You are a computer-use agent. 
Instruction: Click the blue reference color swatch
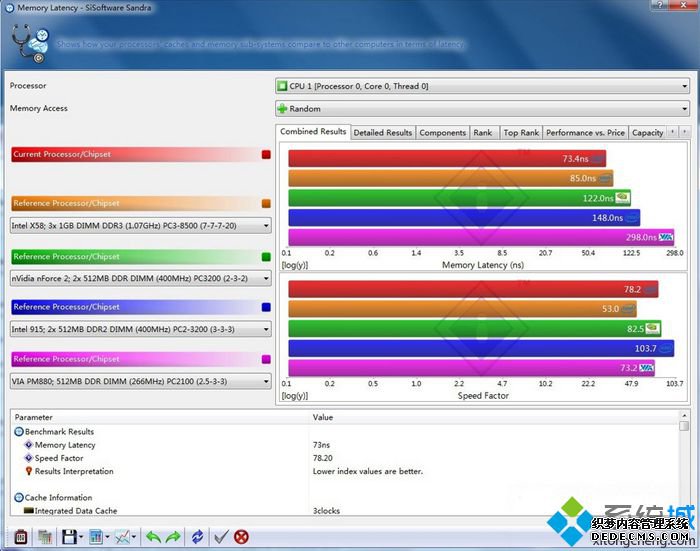click(266, 307)
